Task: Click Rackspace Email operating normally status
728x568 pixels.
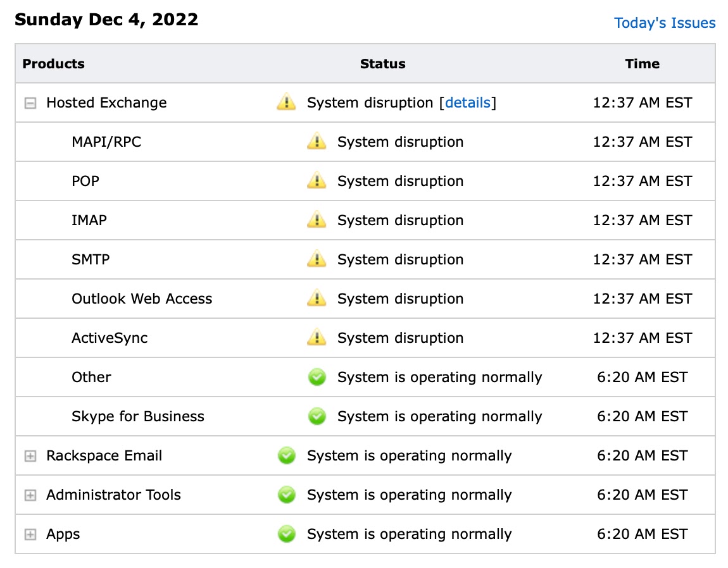Action: [x=409, y=455]
